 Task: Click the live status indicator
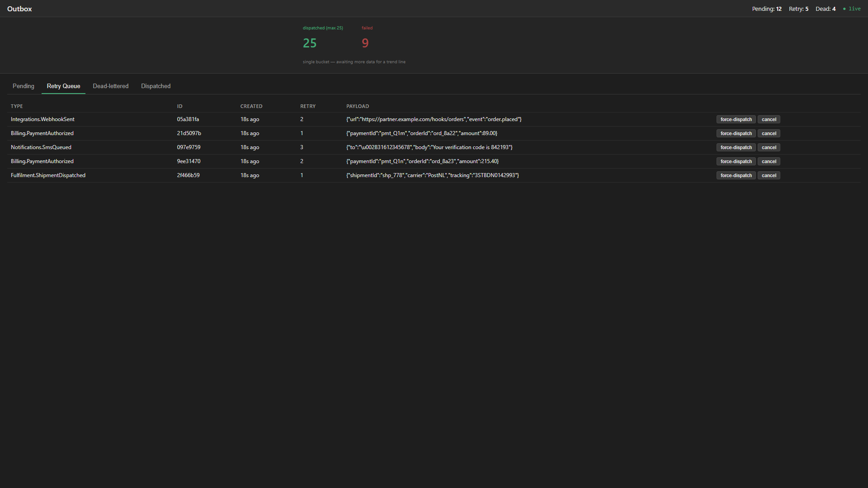point(852,9)
